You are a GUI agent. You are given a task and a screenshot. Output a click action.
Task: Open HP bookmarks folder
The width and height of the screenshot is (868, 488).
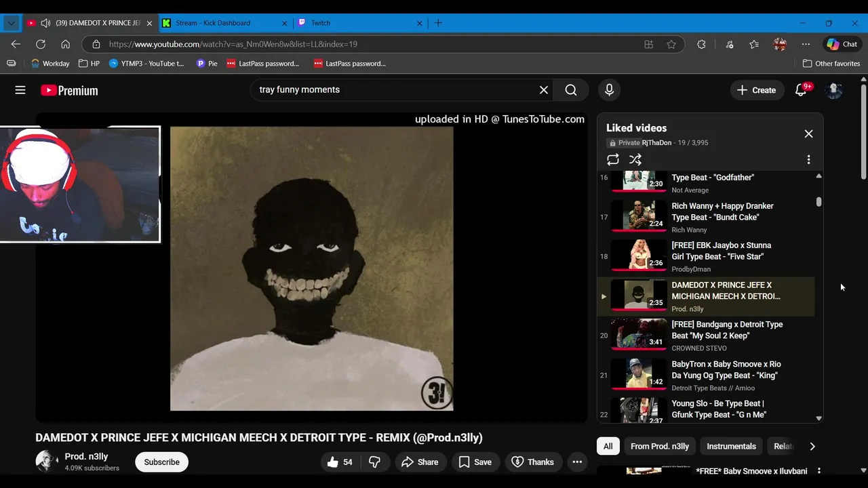coord(89,64)
